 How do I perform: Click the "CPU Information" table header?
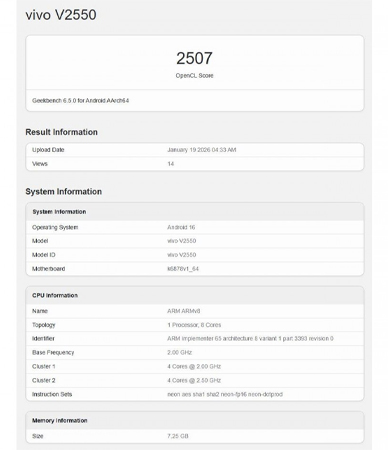(55, 295)
